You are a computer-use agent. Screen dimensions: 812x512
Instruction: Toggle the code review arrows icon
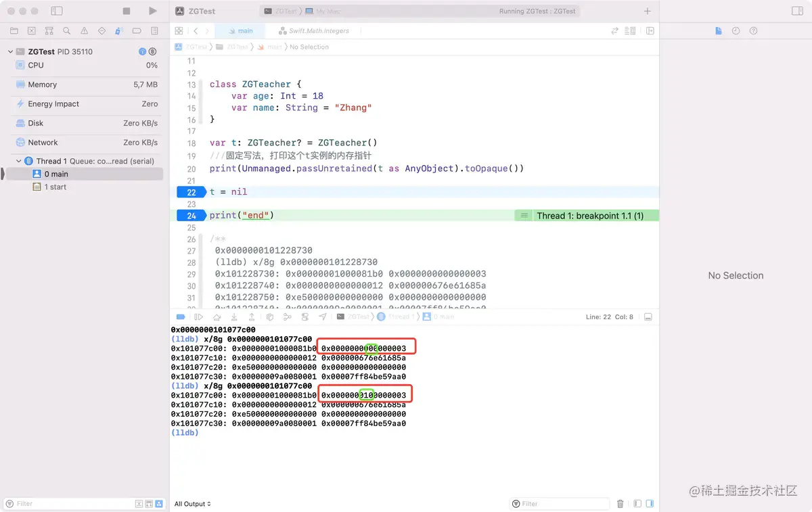(615, 31)
